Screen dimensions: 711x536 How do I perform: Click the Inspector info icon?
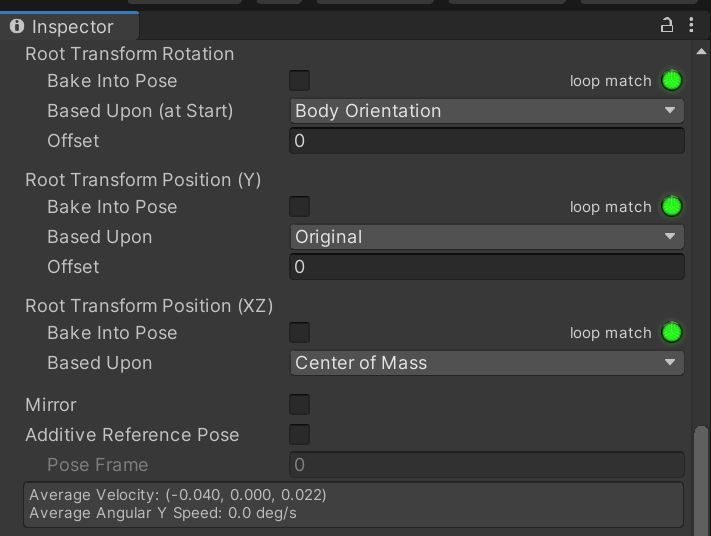pyautogui.click(x=17, y=26)
